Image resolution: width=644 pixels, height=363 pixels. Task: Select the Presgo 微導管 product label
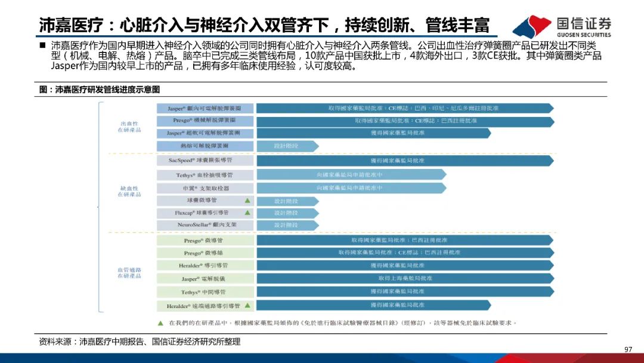[205, 241]
